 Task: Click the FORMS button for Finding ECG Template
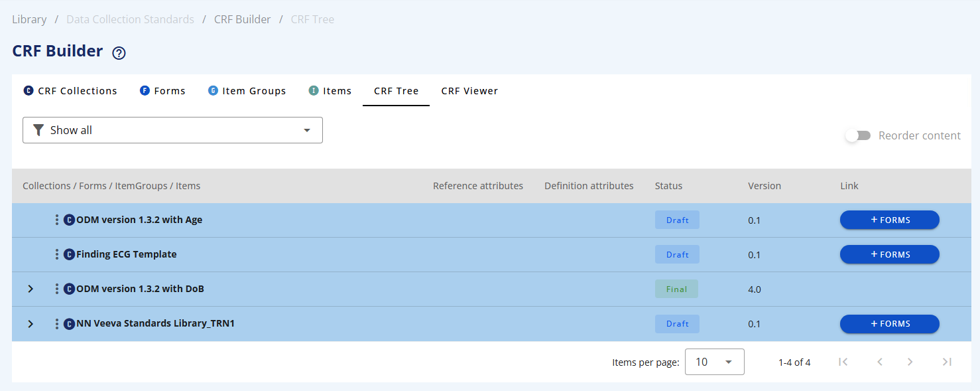(x=889, y=254)
